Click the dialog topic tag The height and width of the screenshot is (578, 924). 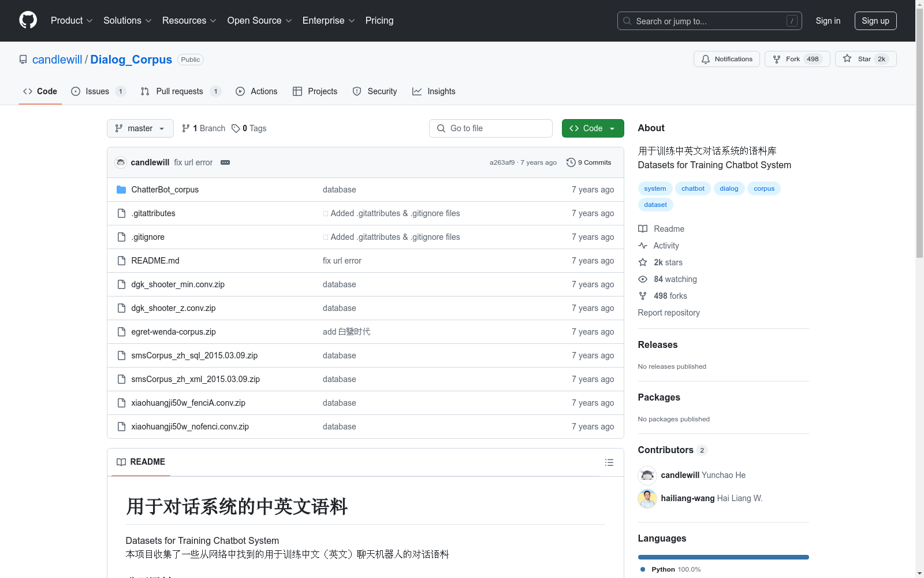click(x=729, y=188)
